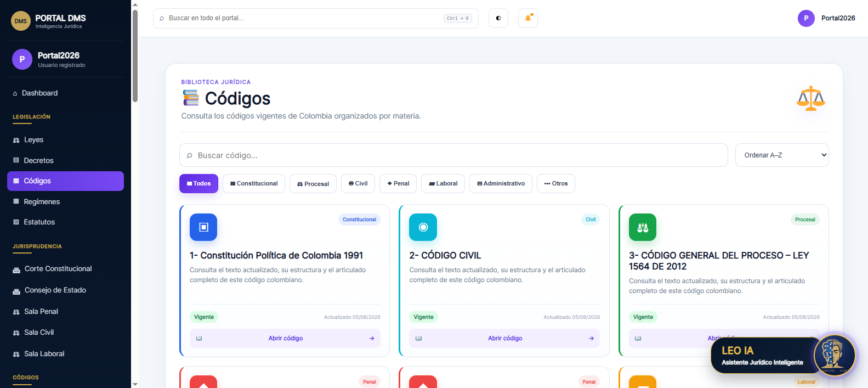Click the Portal2026 username in top bar

coord(838,18)
